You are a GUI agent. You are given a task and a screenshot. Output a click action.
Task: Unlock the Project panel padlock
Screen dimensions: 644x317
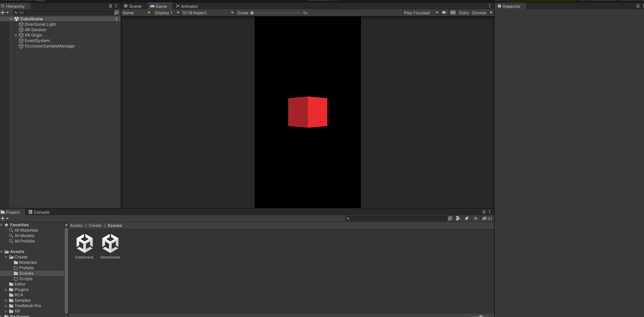[x=484, y=212]
